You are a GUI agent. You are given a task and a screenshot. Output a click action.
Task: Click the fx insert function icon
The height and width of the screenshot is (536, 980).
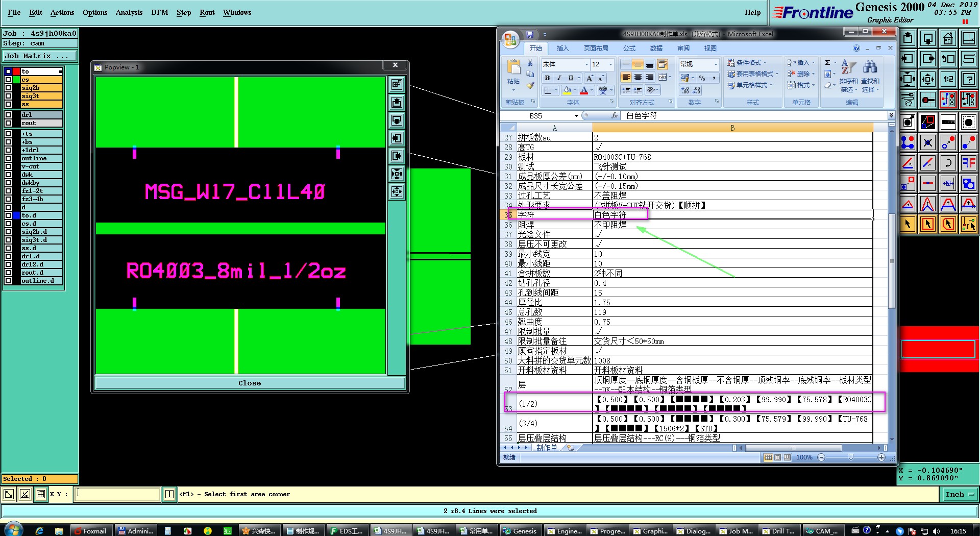(615, 116)
